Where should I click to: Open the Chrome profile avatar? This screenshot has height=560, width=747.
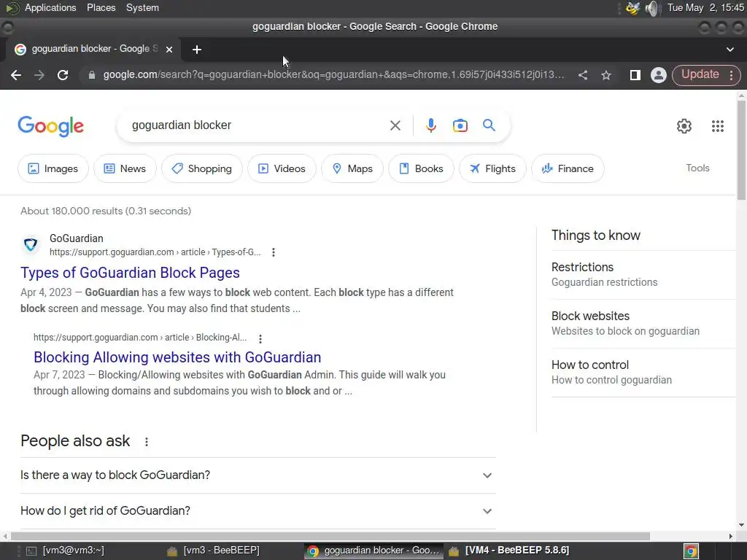(x=659, y=75)
